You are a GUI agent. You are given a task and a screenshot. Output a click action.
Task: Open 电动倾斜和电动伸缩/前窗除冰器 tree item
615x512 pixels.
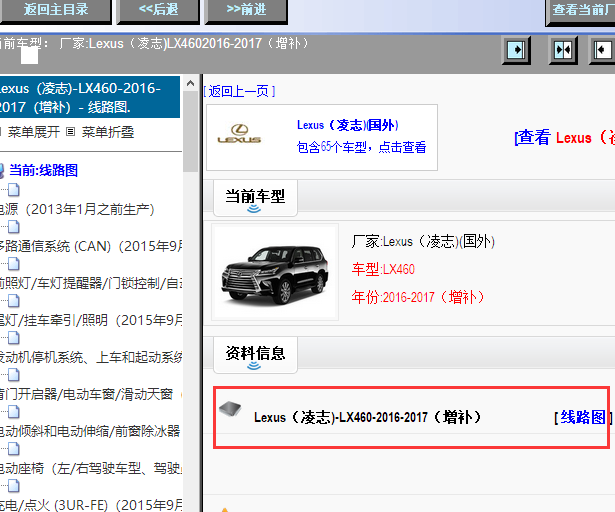90,431
